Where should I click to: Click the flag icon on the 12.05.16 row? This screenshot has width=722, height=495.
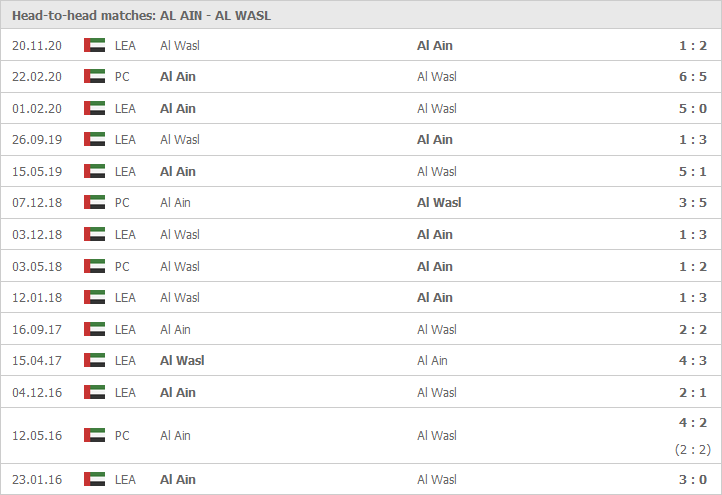click(95, 435)
